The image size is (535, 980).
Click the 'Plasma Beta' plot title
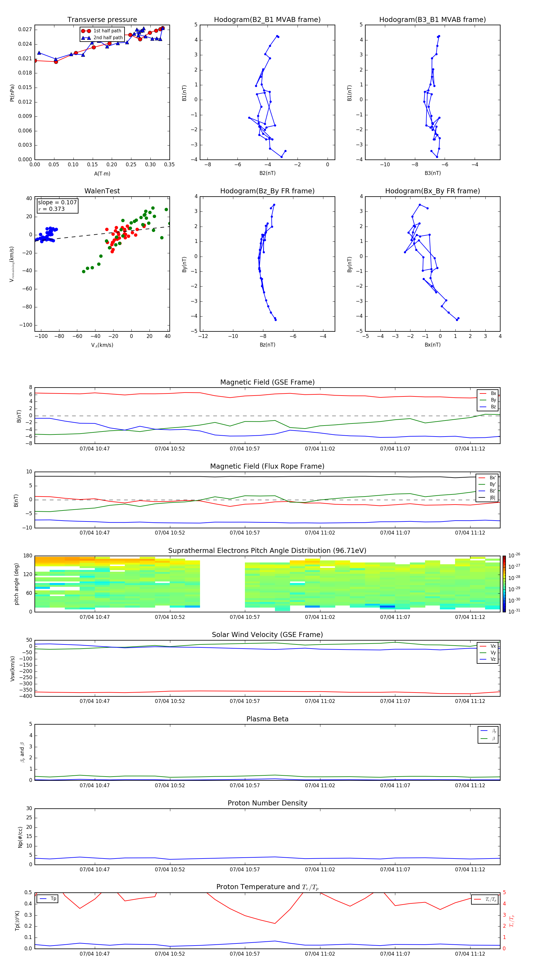267,719
